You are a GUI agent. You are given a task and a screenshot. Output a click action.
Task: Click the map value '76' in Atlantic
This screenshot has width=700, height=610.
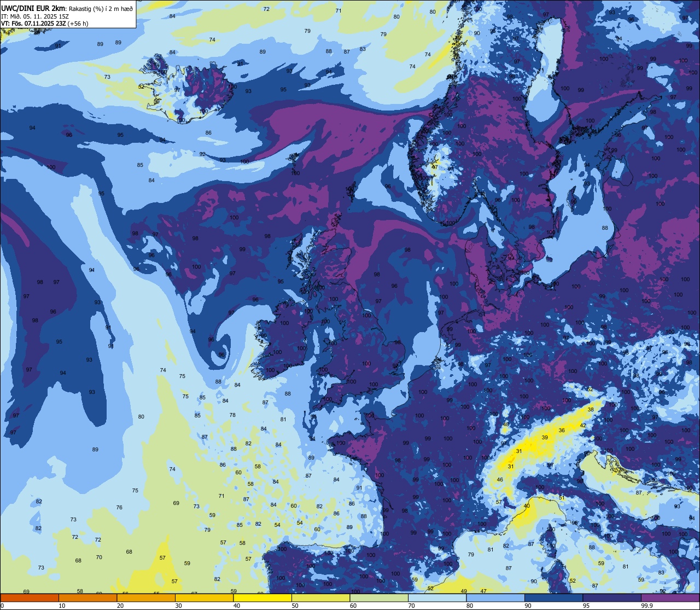(119, 507)
